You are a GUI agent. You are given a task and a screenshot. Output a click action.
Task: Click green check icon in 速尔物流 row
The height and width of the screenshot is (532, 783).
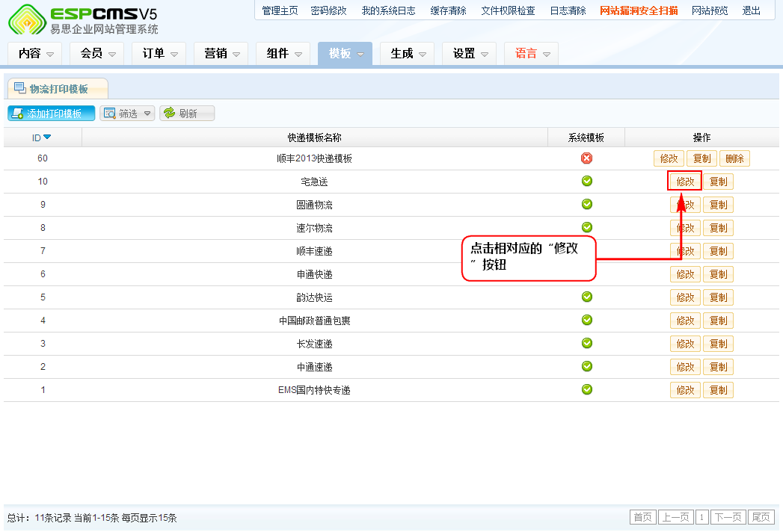tap(587, 227)
